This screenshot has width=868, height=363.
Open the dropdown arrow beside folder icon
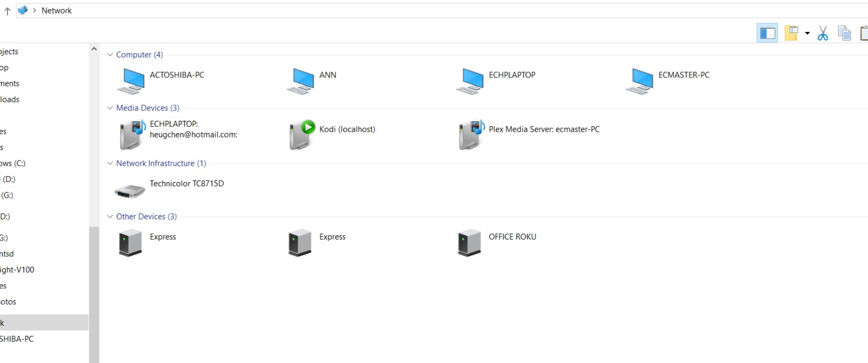807,34
